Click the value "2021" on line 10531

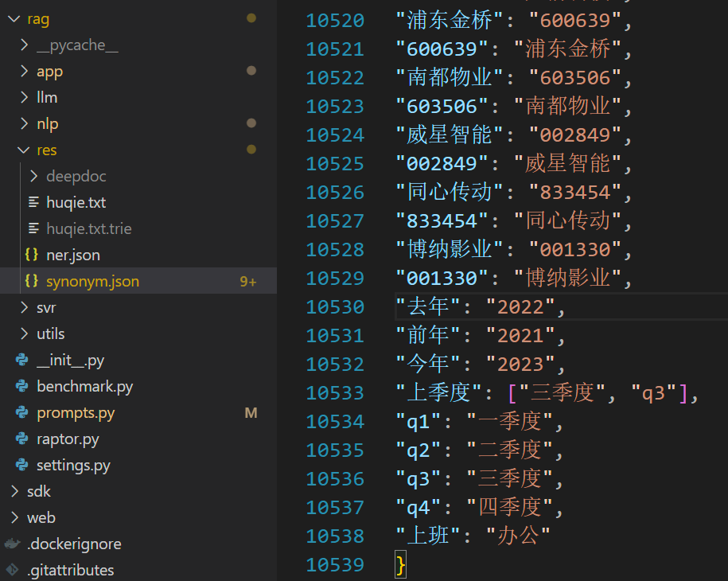click(x=520, y=335)
